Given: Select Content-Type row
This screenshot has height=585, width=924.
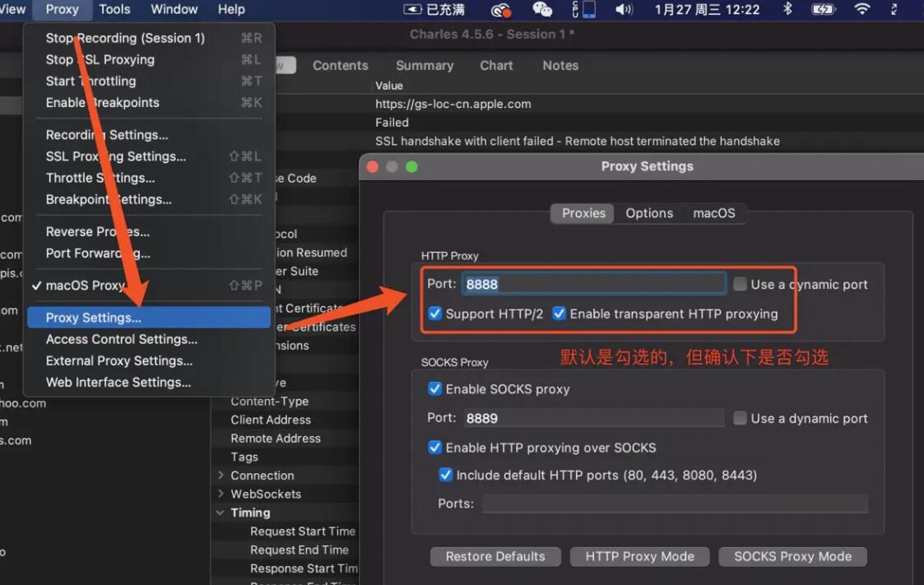Looking at the screenshot, I should pos(269,401).
